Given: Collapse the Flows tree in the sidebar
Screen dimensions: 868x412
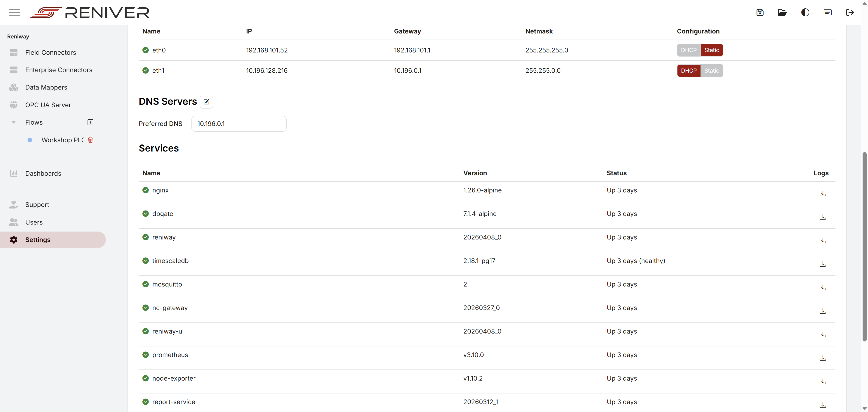Looking at the screenshot, I should click(x=14, y=122).
